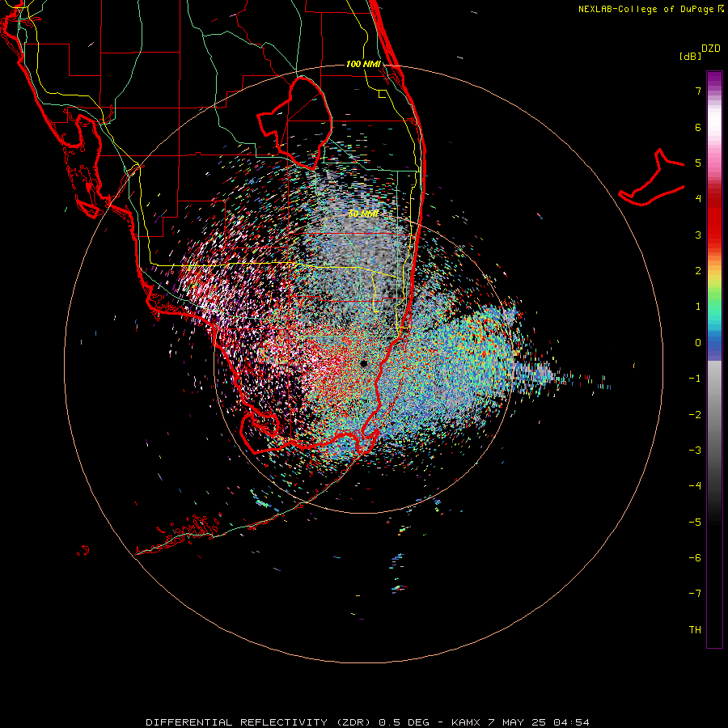Click the 7 value on the scale
This screenshot has width=728, height=728.
pos(698,91)
